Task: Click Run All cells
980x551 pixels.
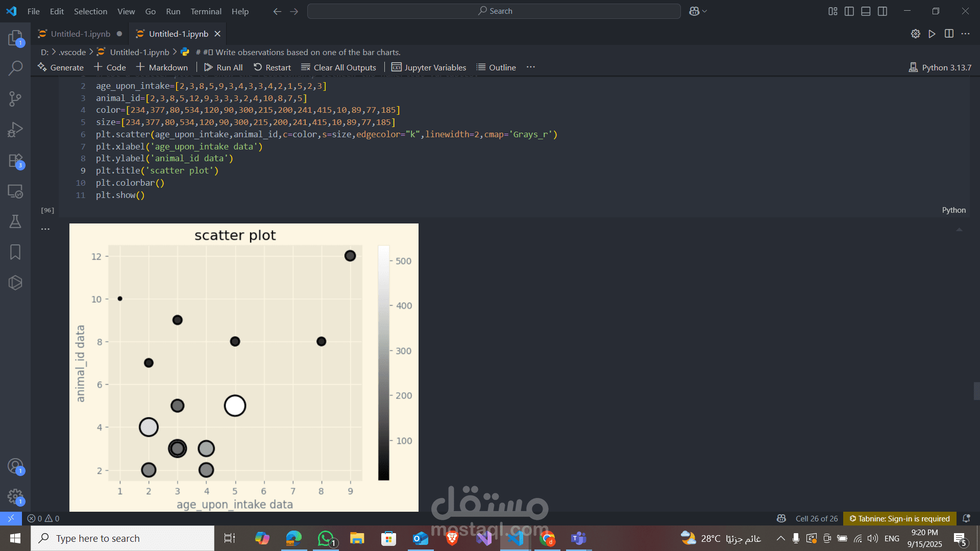Action: (224, 67)
